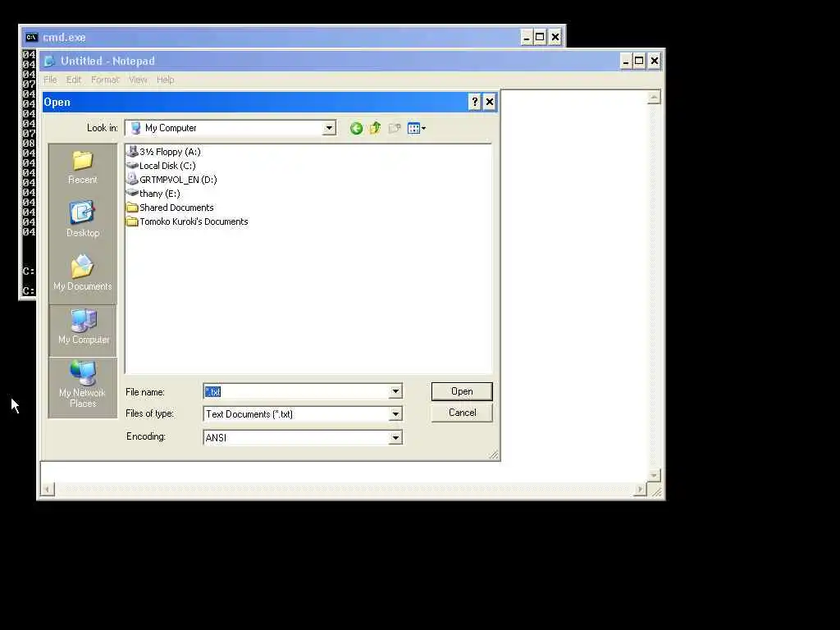Click Notepad horizontal scrollbar left arrow
The width and height of the screenshot is (840, 630).
(48, 489)
